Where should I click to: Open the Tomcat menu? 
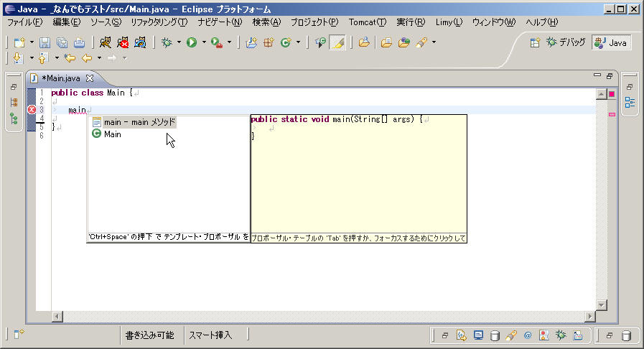[x=367, y=22]
